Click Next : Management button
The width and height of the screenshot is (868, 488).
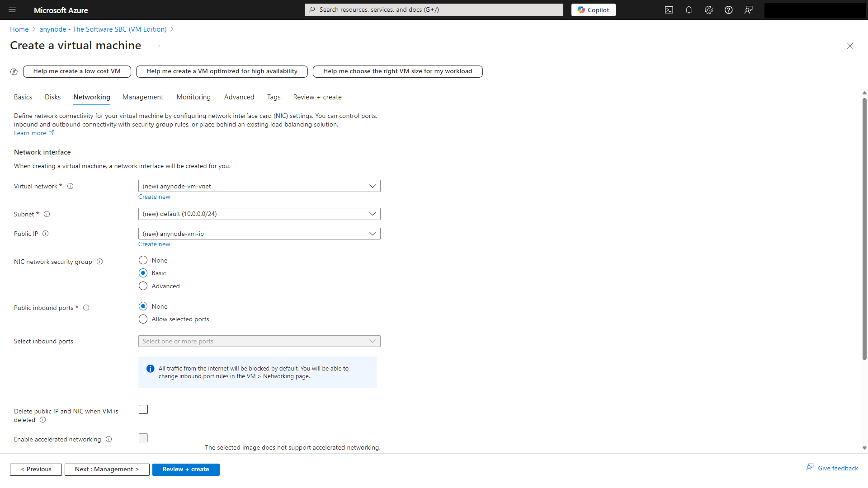[107, 469]
